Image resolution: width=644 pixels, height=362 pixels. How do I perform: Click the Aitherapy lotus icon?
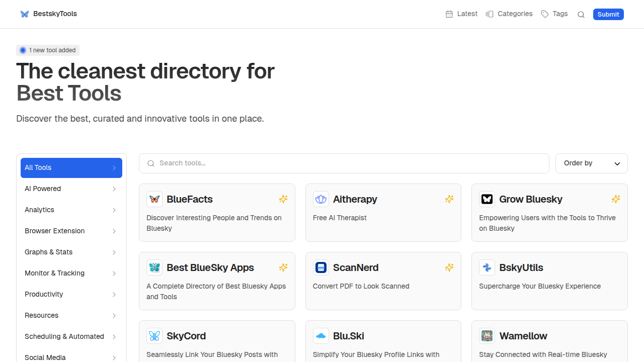click(x=321, y=199)
